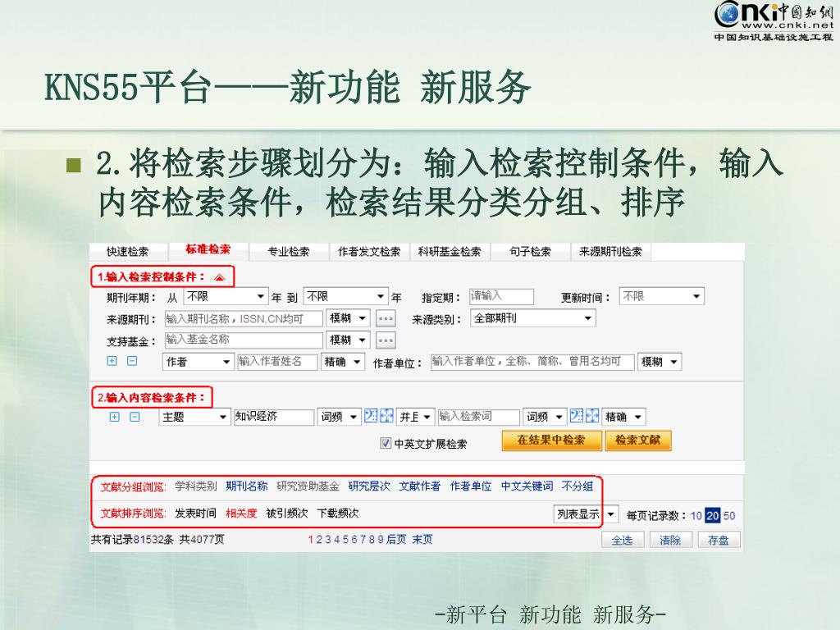Open 词频 dropdown after 输入检索词 field
The image size is (840, 630).
[545, 417]
